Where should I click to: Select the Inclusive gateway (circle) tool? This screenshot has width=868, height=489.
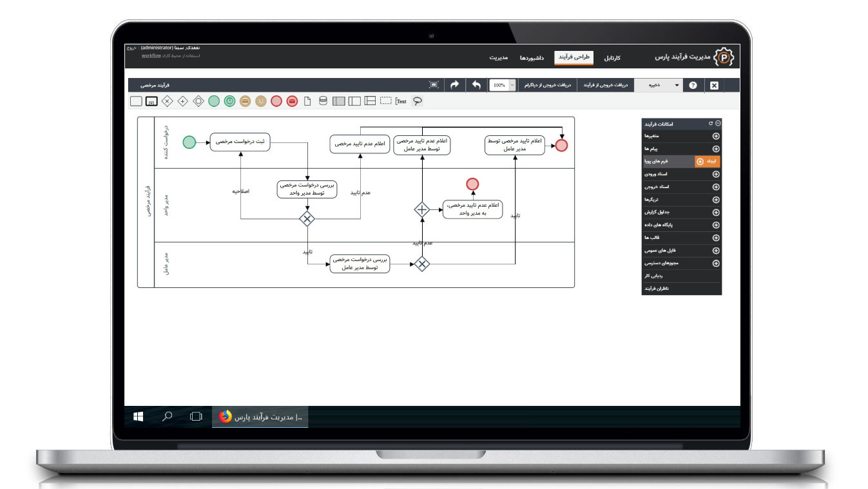point(198,101)
